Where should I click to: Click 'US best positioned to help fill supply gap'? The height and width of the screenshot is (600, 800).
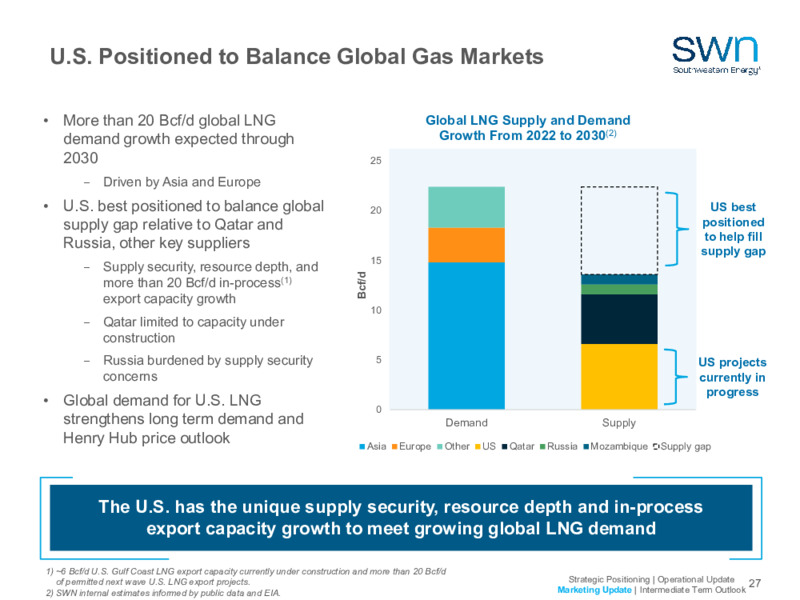click(733, 229)
